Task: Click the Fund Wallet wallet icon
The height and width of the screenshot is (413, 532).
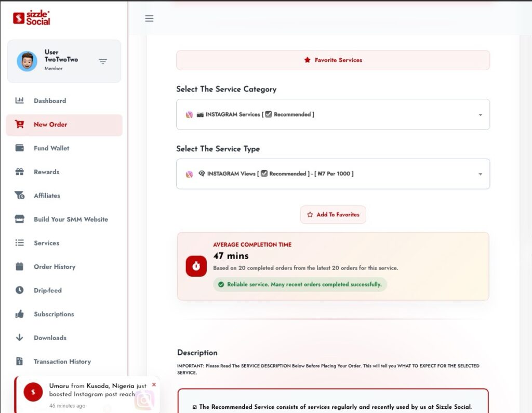Action: pyautogui.click(x=19, y=148)
